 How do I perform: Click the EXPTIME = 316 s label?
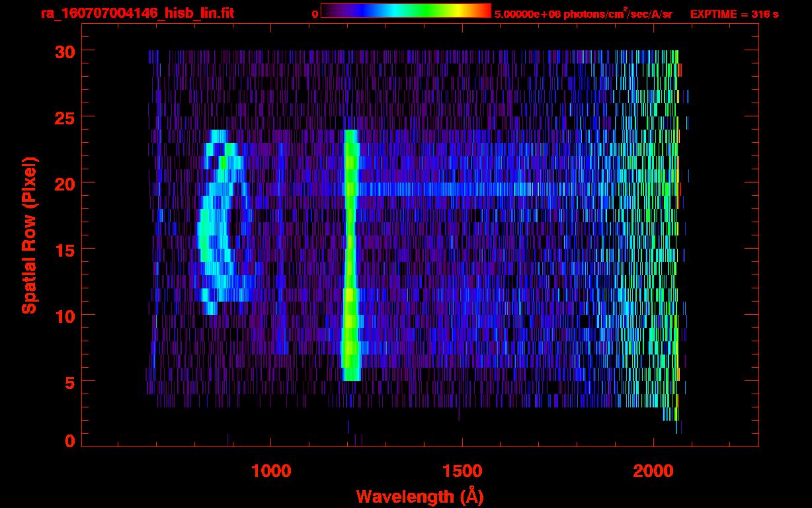coord(734,14)
